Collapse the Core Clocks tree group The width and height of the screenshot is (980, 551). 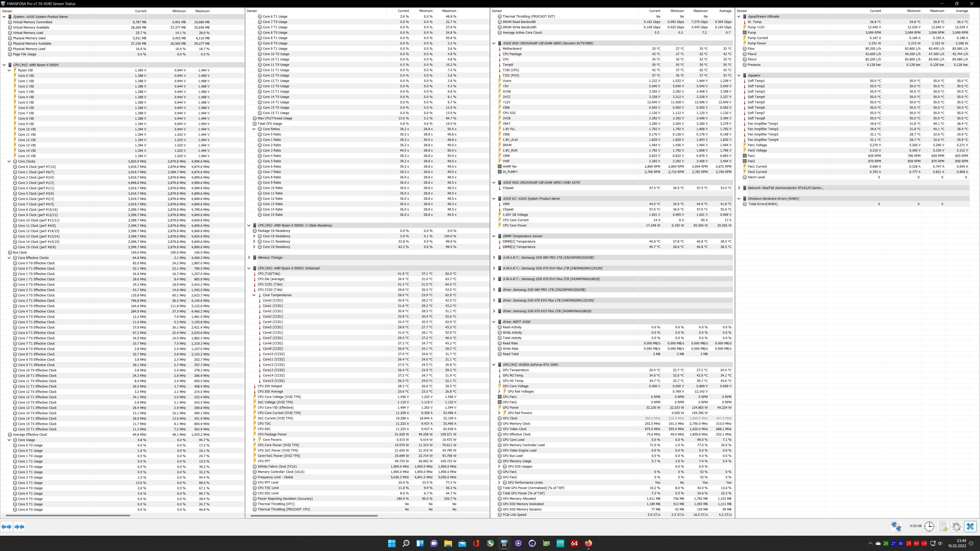(9, 161)
